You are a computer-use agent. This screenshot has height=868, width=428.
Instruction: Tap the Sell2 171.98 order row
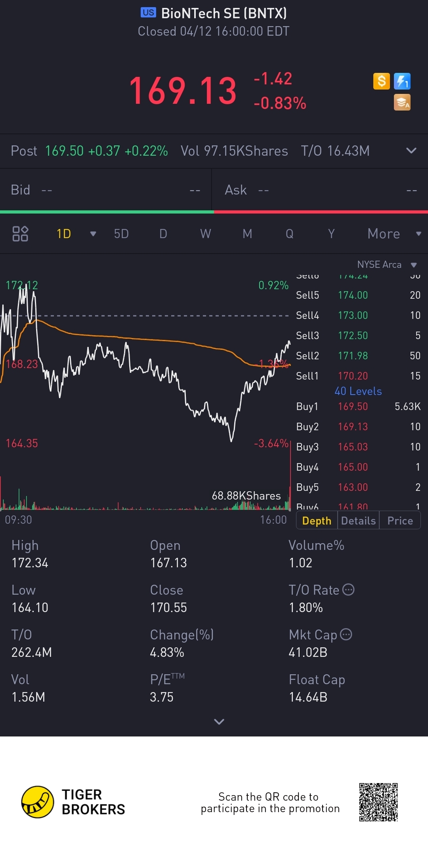pos(358,356)
